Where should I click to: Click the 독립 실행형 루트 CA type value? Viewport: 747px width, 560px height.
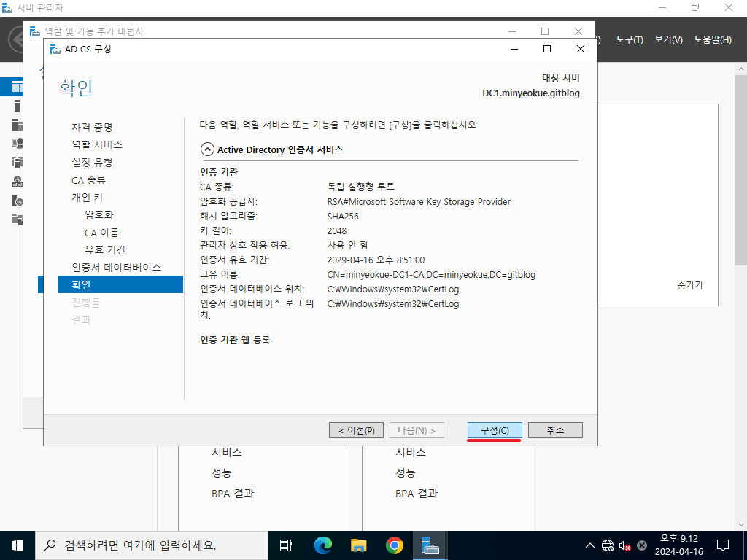coord(360,187)
